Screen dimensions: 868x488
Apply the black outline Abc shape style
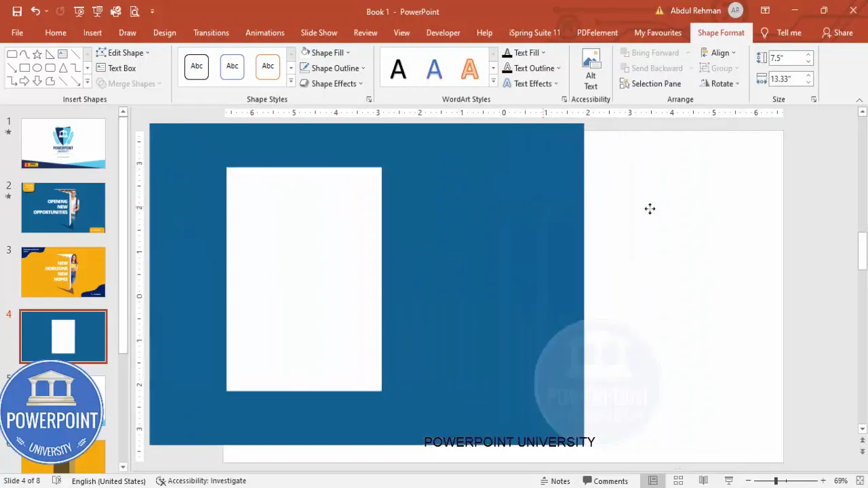coord(197,66)
